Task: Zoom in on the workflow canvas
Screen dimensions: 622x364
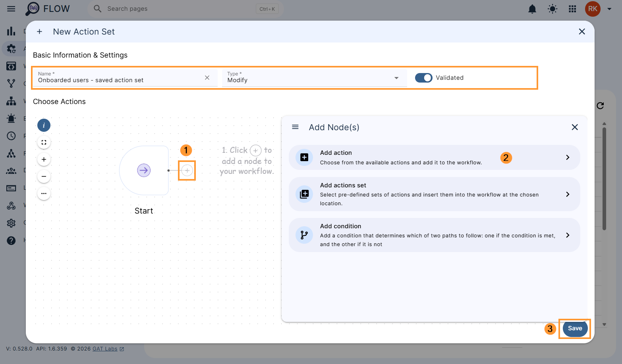Action: coord(44,159)
